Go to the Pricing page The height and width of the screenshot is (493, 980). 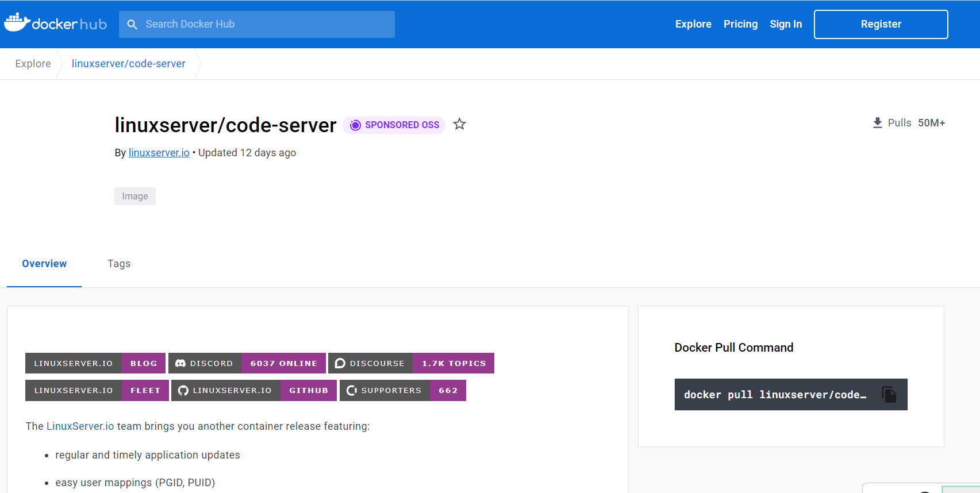coord(740,24)
